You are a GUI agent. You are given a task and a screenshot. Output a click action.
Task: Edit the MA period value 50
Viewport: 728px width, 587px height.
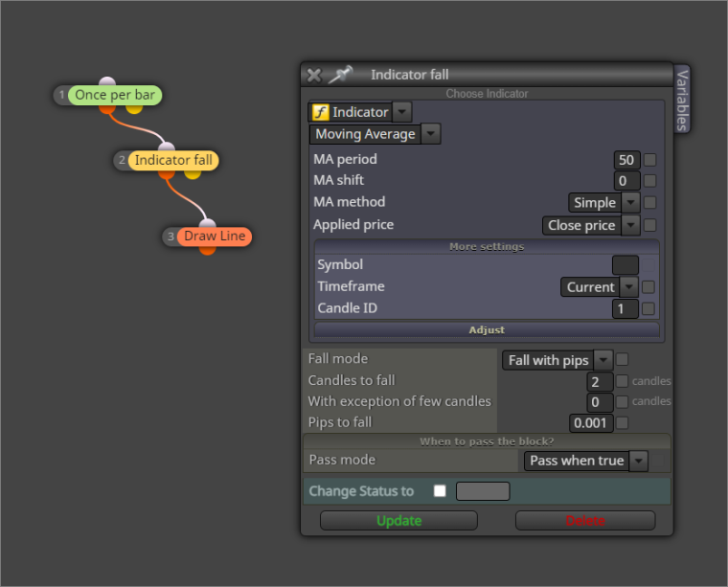pyautogui.click(x=626, y=160)
